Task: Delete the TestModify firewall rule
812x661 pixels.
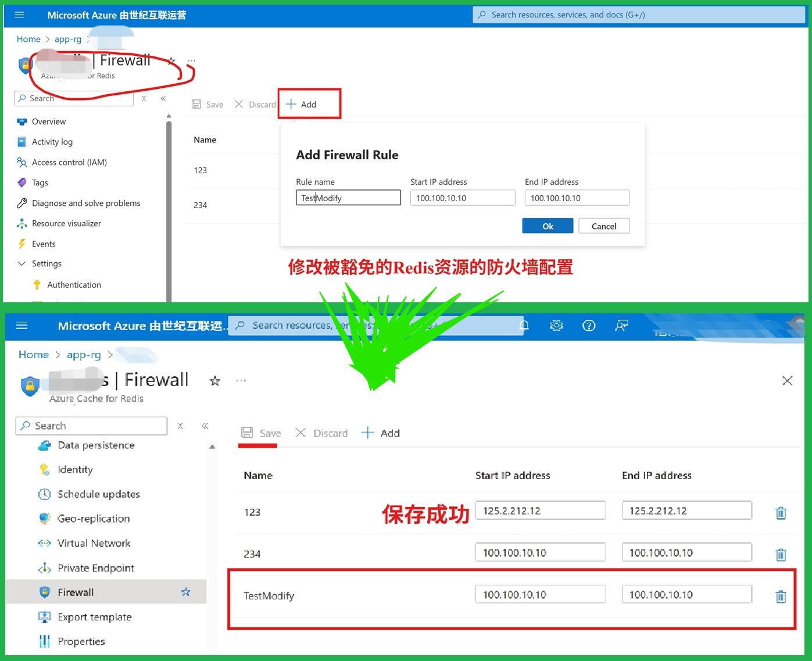Action: point(781,596)
